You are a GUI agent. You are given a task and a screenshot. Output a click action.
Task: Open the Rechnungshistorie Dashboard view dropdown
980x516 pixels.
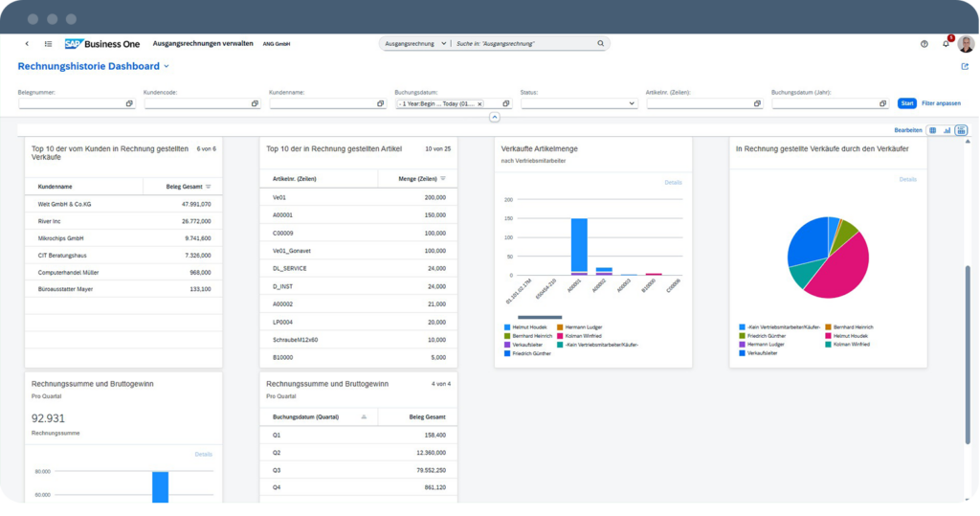pyautogui.click(x=167, y=66)
